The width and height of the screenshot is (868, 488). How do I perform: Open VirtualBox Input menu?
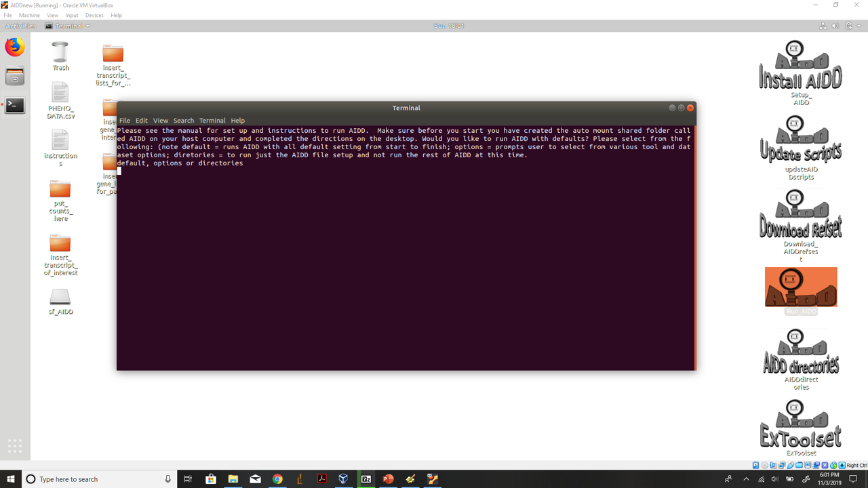pos(72,15)
